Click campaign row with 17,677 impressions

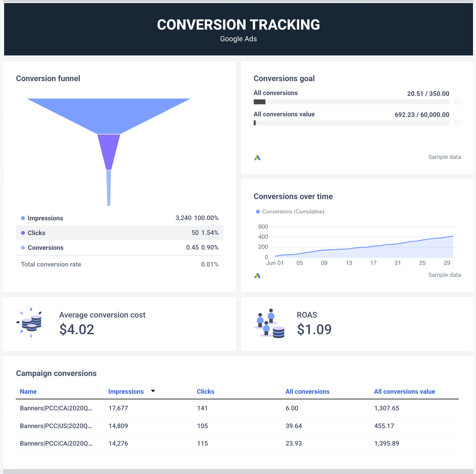click(x=238, y=408)
